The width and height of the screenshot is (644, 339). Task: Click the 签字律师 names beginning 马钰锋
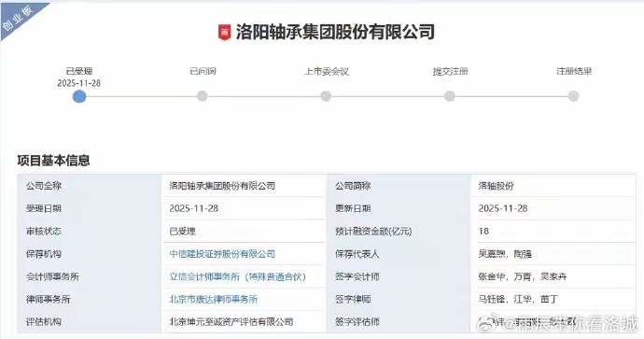pyautogui.click(x=518, y=299)
